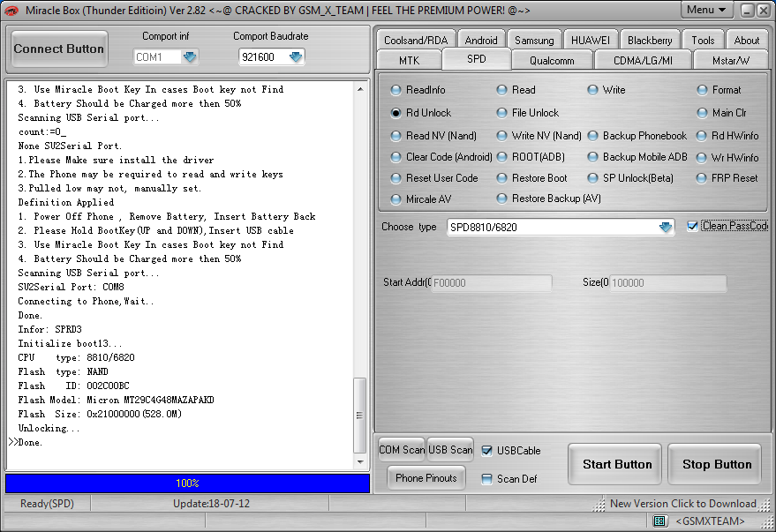Select the ReadInfo radio option

coord(418,90)
